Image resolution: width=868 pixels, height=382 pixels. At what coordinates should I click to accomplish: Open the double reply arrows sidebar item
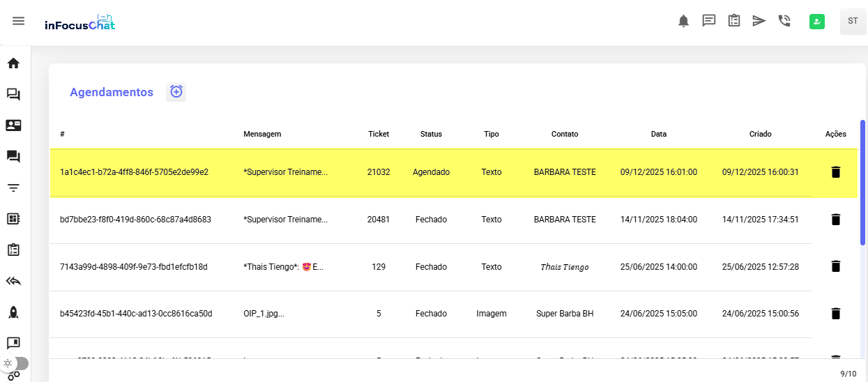pyautogui.click(x=13, y=281)
